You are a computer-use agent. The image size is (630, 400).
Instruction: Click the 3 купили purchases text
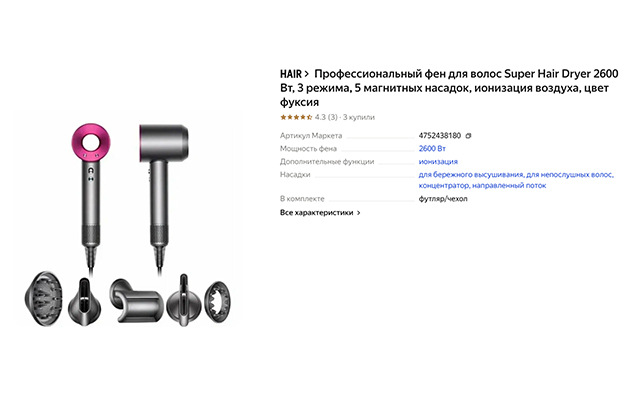coord(358,117)
